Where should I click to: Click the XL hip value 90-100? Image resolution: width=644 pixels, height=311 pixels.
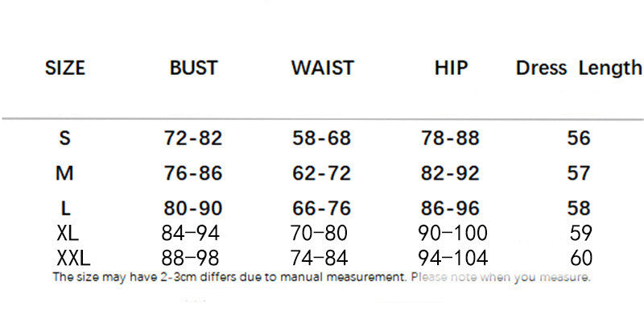452,233
